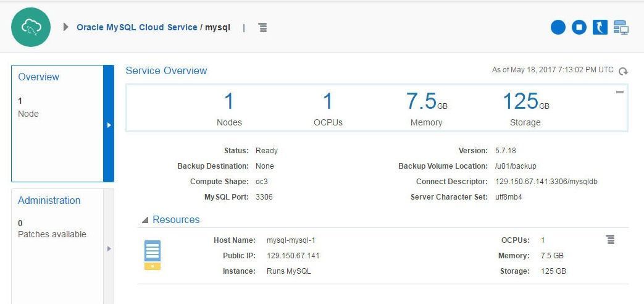
Task: Click the Nodes count value
Action: click(229, 101)
